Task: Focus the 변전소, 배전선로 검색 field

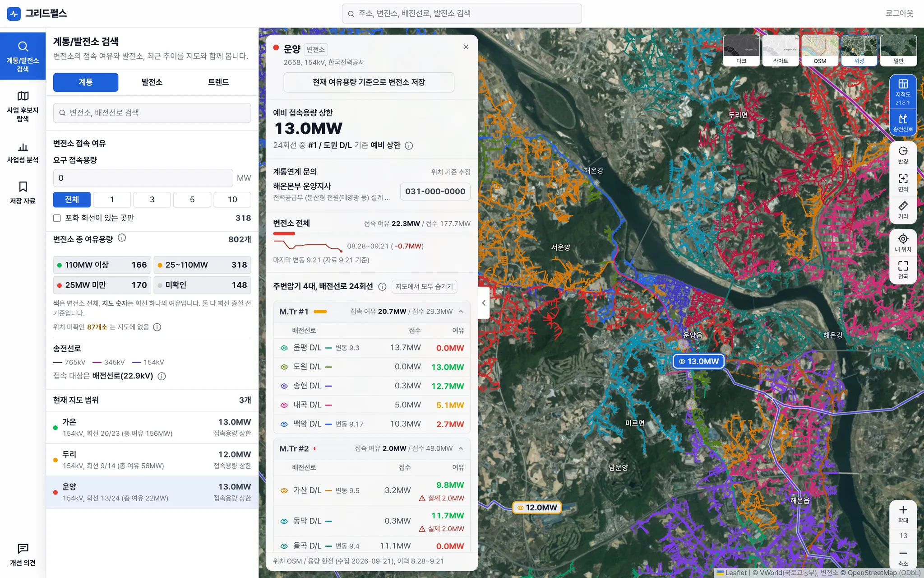Action: [x=152, y=113]
